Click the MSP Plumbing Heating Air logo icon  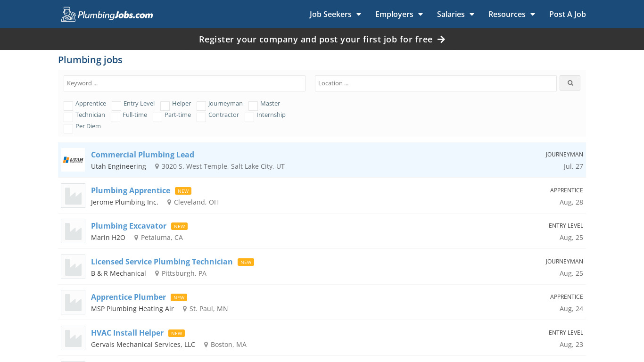(73, 302)
